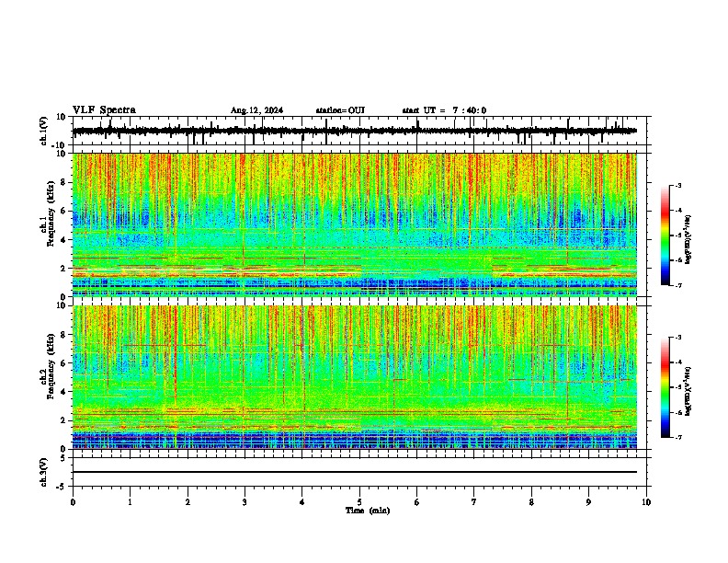Viewport: 728px width, 563px height.
Task: Click the time axis tick label '10'
Action: [x=646, y=502]
